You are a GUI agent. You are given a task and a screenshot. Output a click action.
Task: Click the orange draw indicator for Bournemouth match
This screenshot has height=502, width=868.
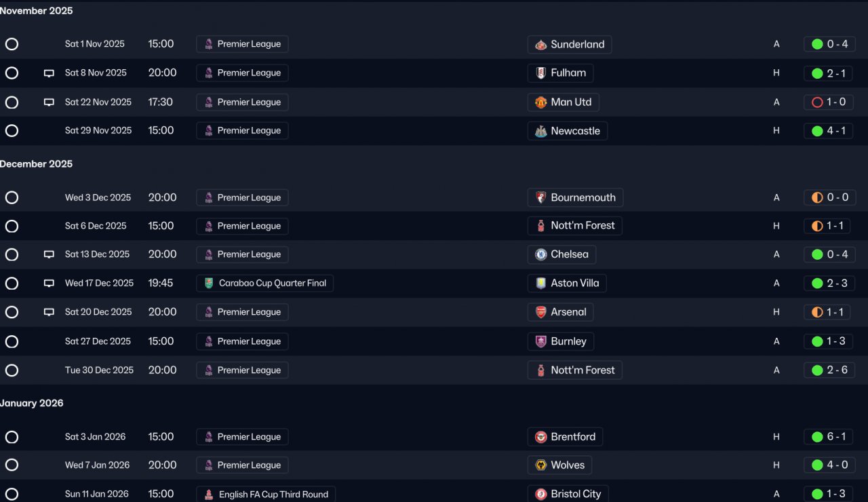point(817,197)
